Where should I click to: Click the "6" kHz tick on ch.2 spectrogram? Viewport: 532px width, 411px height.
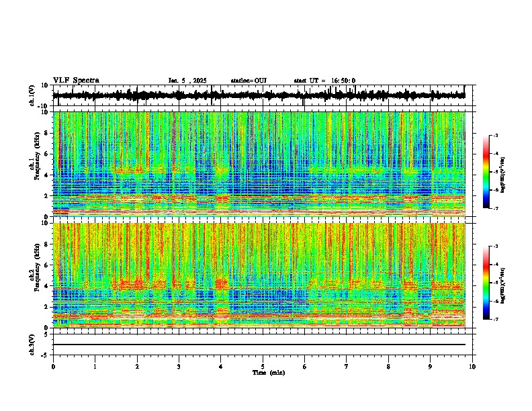(x=46, y=265)
